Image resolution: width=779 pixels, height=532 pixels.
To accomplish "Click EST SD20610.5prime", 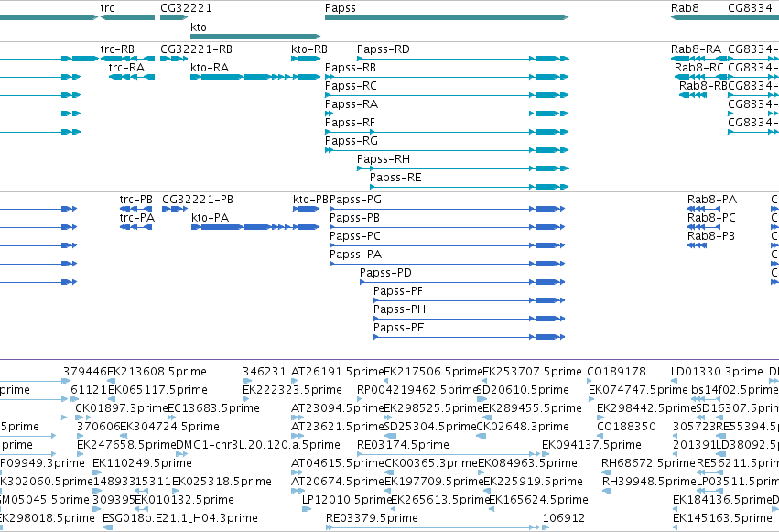I will 523,390.
